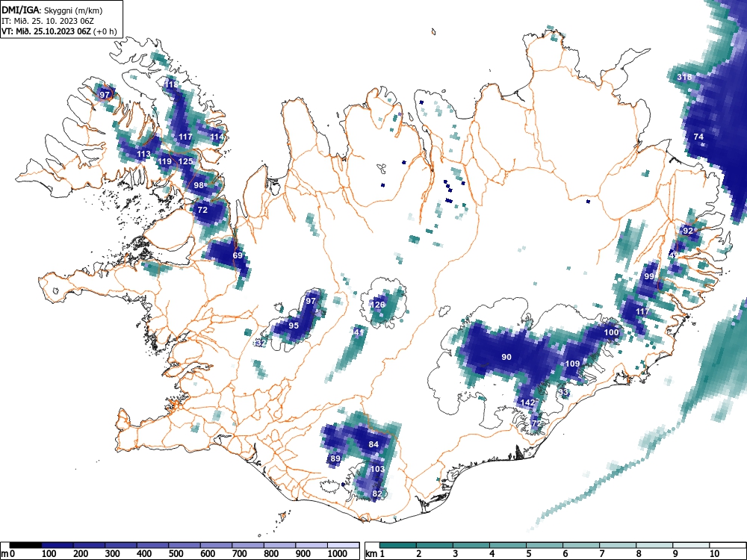Viewport: 747px width, 560px height.
Task: Select the 98 value label
Action: pyautogui.click(x=199, y=185)
